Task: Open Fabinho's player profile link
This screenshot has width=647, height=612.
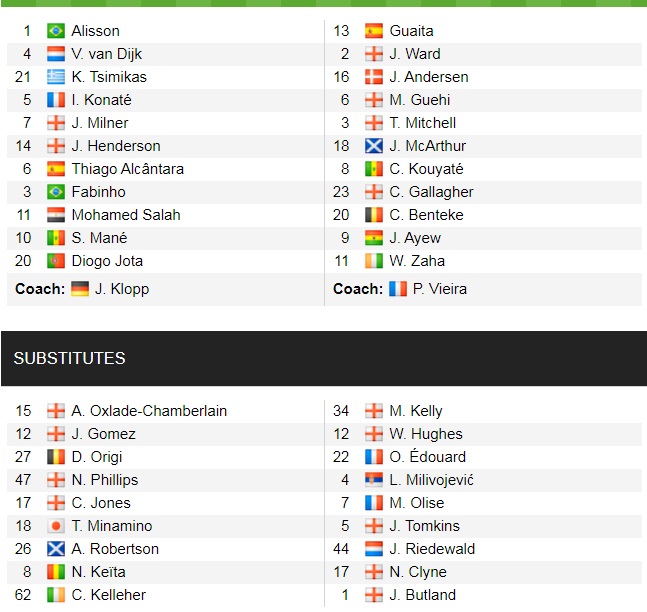Action: tap(101, 192)
